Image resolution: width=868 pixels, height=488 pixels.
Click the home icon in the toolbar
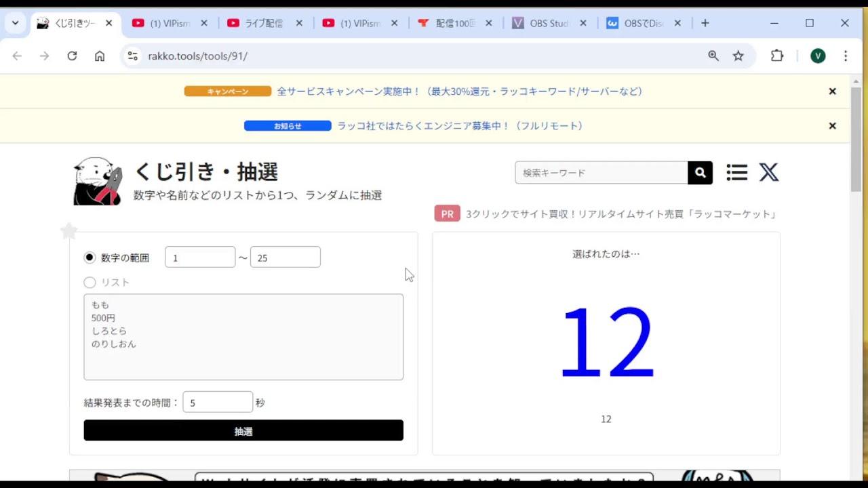point(99,56)
